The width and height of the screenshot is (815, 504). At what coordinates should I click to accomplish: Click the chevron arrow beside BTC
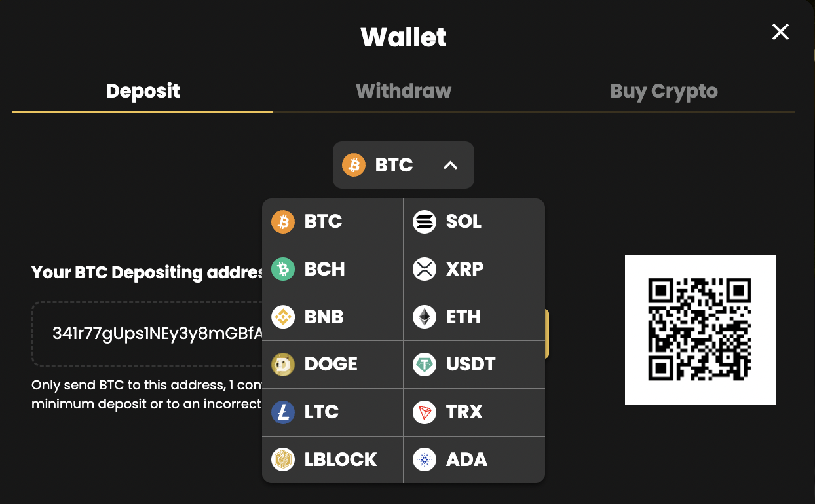[450, 166]
